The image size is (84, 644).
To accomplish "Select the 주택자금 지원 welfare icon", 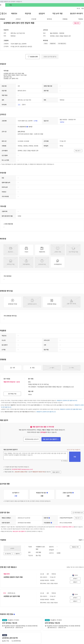I will pyautogui.click(x=10, y=262).
